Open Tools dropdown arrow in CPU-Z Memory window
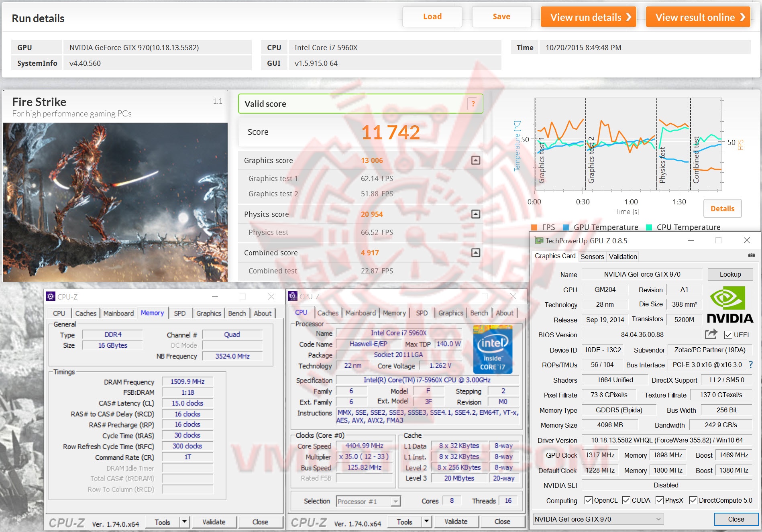 (x=184, y=522)
